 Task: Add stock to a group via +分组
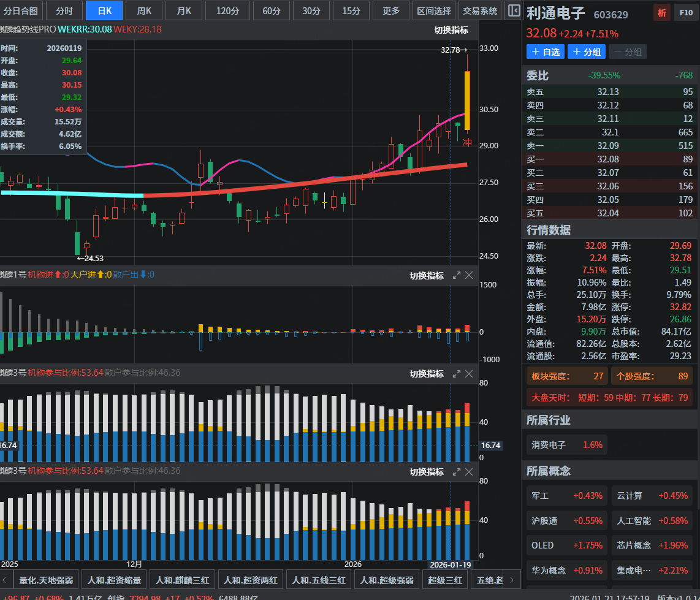point(586,52)
